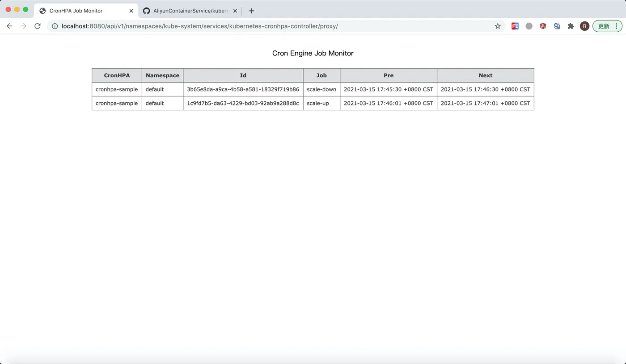
Task: Open the Angular extension icon
Action: [543, 26]
